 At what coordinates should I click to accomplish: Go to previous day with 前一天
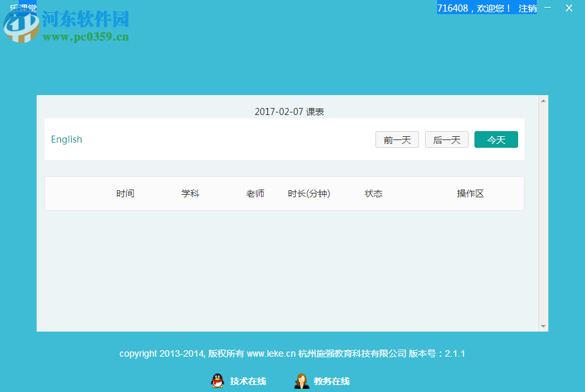[x=397, y=139]
